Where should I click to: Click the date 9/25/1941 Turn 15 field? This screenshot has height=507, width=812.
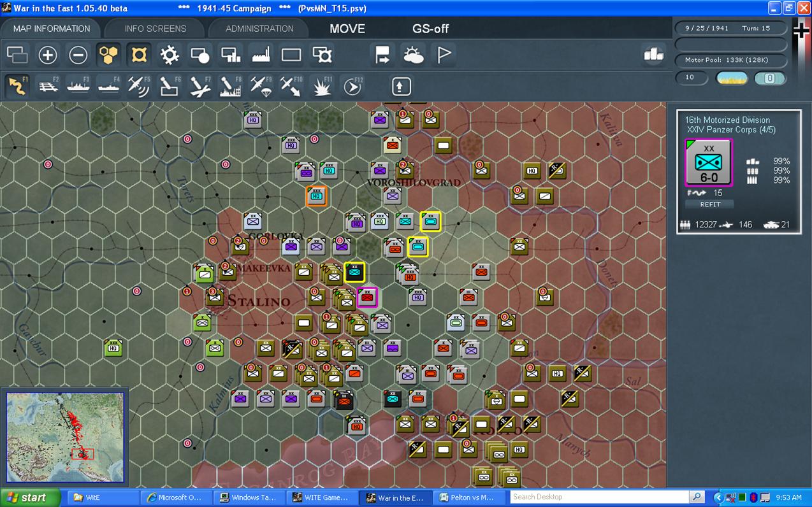tap(731, 29)
